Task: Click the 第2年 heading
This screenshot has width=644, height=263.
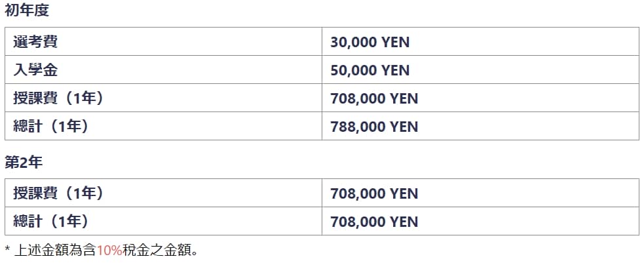Action: pyautogui.click(x=24, y=162)
